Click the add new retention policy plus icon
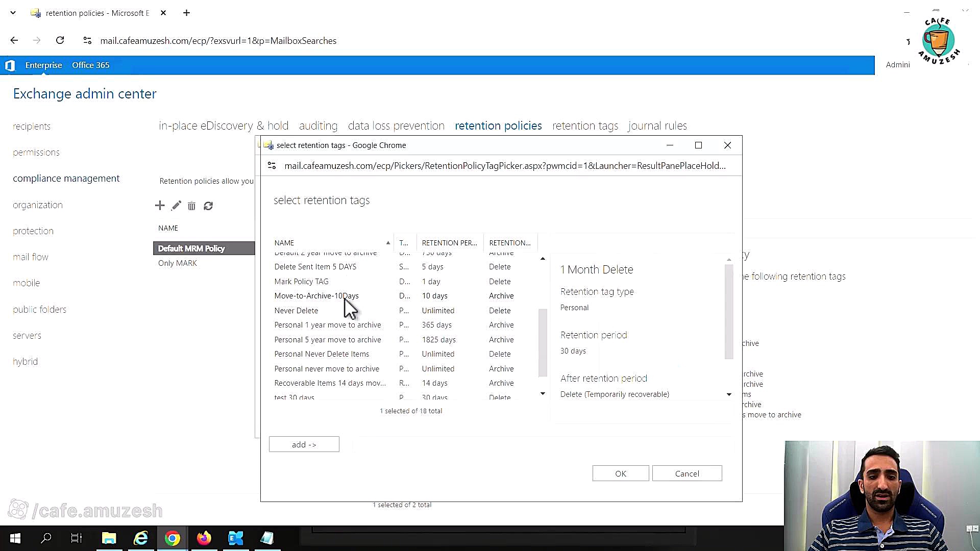This screenshot has height=551, width=980. [160, 206]
